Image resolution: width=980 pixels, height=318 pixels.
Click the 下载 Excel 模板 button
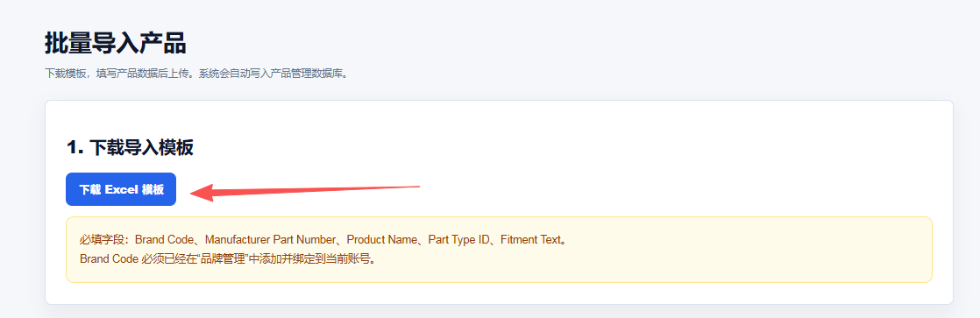pyautogui.click(x=121, y=189)
